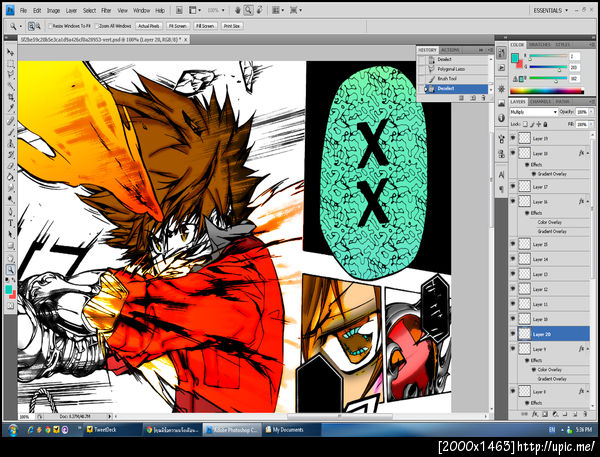Open the Layer menu

pyautogui.click(x=71, y=11)
